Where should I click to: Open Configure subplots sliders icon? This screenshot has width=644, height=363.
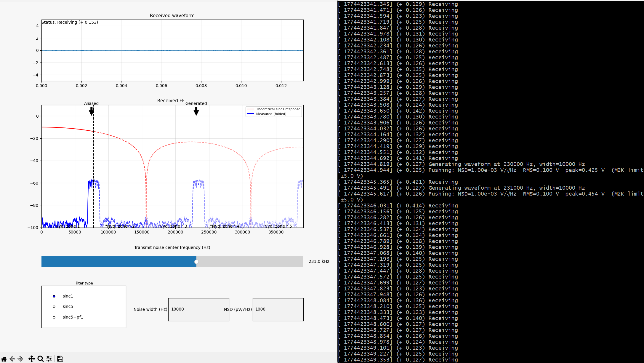coord(49,359)
